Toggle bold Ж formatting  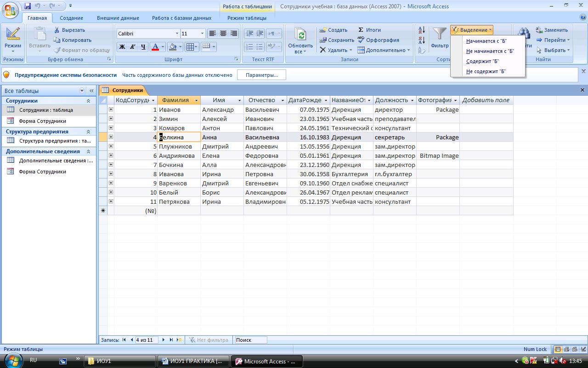tap(122, 47)
